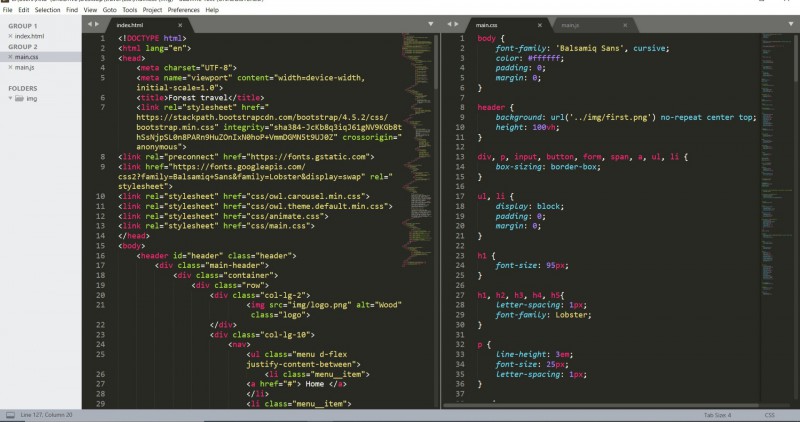Select main.js in sidebar Group 2
This screenshot has height=422, width=800.
pos(24,67)
